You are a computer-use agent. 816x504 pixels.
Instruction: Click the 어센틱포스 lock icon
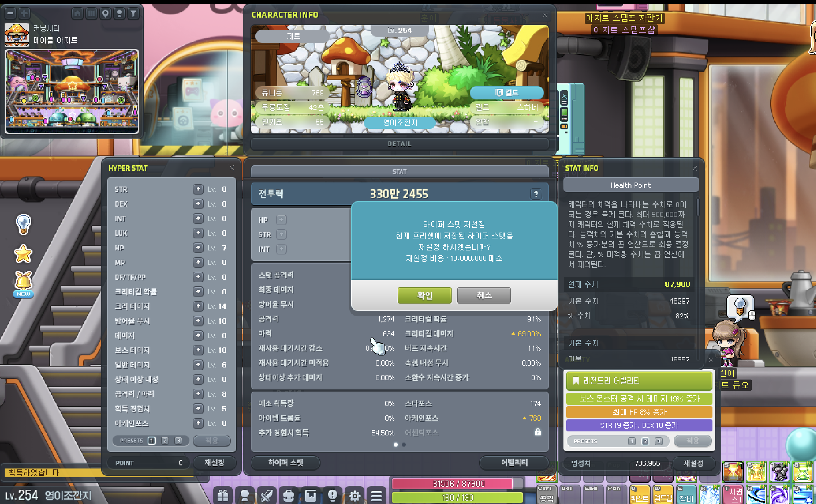538,432
